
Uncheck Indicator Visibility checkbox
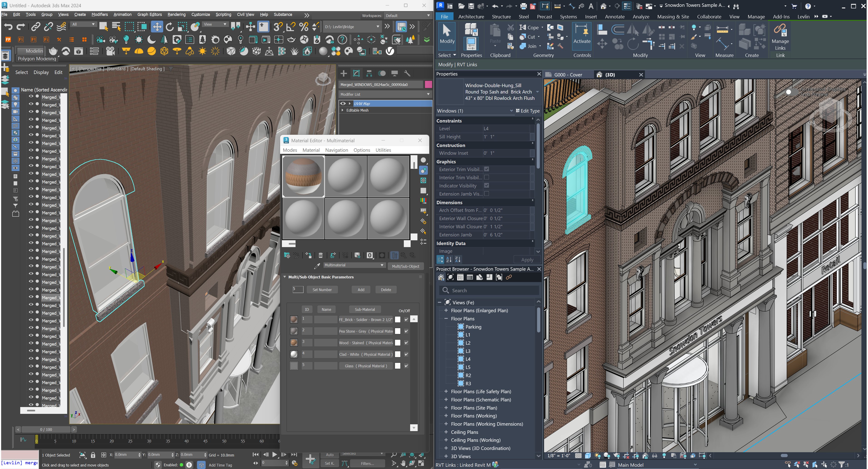pyautogui.click(x=487, y=185)
